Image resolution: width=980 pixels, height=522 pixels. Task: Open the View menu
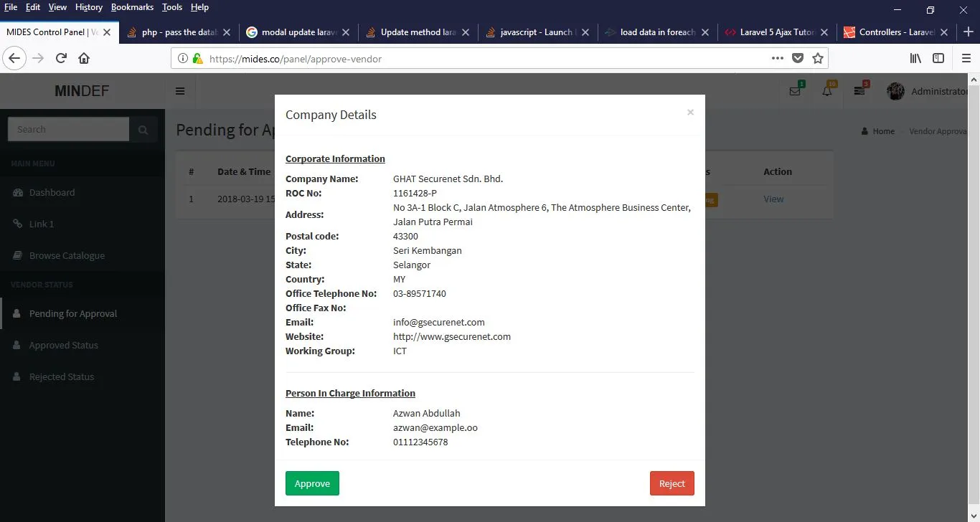click(x=57, y=7)
